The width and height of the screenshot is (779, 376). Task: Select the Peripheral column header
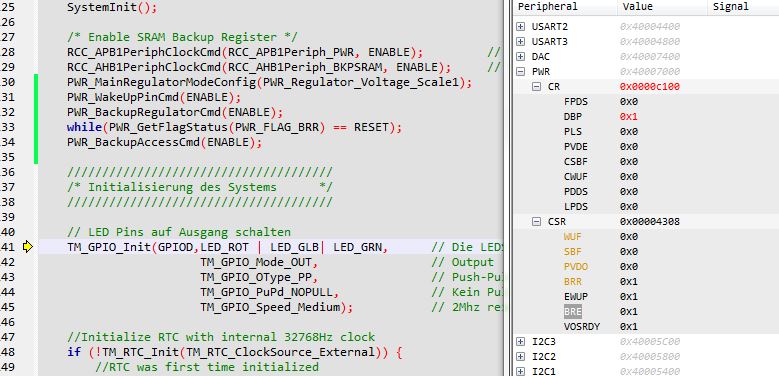pos(565,7)
